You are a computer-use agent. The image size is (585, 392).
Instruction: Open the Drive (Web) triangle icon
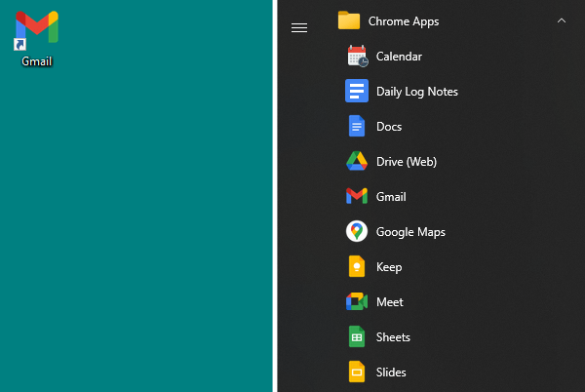tap(357, 162)
